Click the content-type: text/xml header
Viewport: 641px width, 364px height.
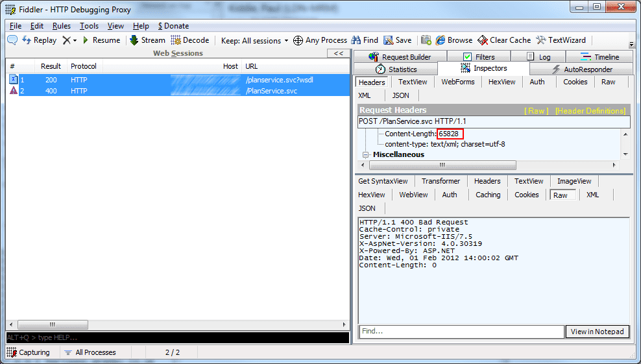(445, 144)
